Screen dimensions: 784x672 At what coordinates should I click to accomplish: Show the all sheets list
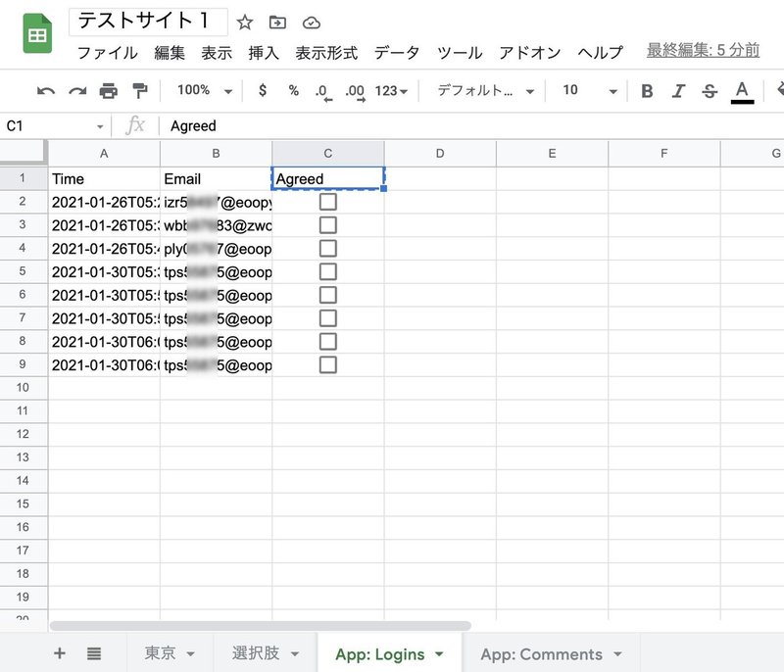(x=94, y=653)
